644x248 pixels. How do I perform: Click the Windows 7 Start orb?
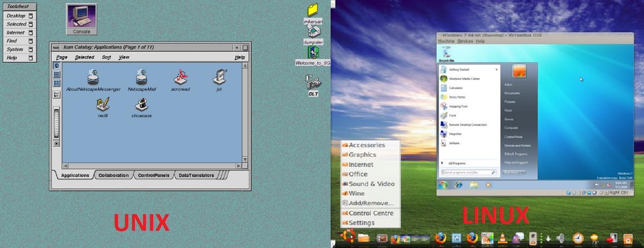point(443,185)
